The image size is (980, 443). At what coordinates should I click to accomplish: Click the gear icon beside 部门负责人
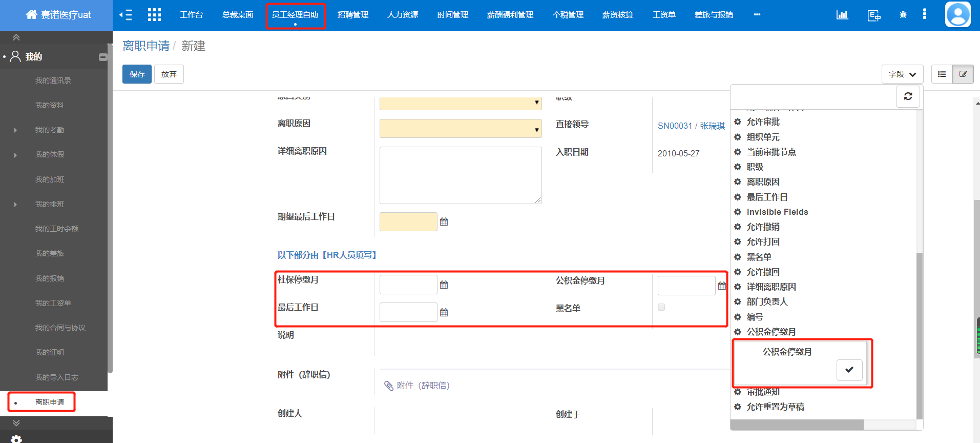(738, 301)
